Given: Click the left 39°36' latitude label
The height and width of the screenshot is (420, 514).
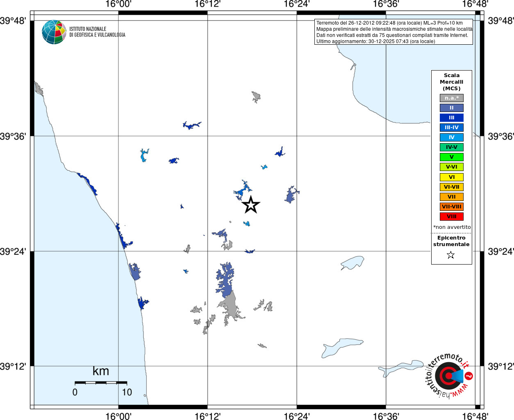Looking at the screenshot, I should pyautogui.click(x=13, y=136).
